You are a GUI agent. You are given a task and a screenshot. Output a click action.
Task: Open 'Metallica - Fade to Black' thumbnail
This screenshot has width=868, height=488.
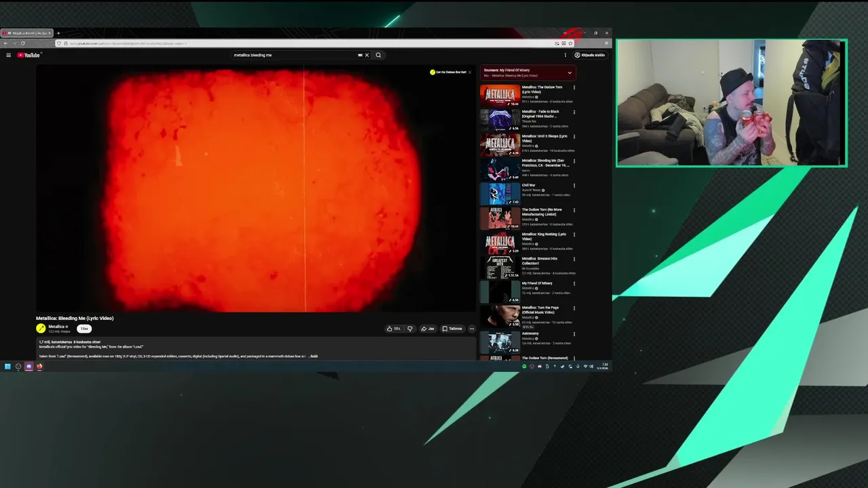coord(500,119)
